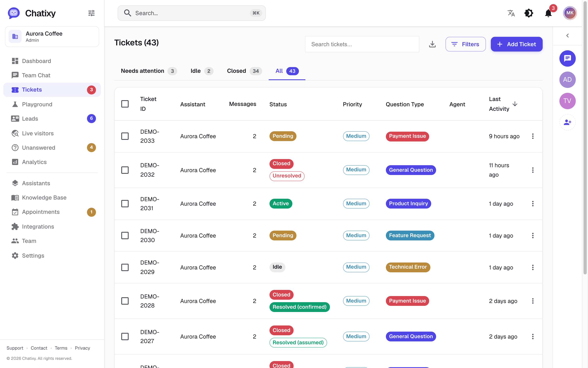Open the Contact footer link
The image size is (588, 368).
click(39, 348)
